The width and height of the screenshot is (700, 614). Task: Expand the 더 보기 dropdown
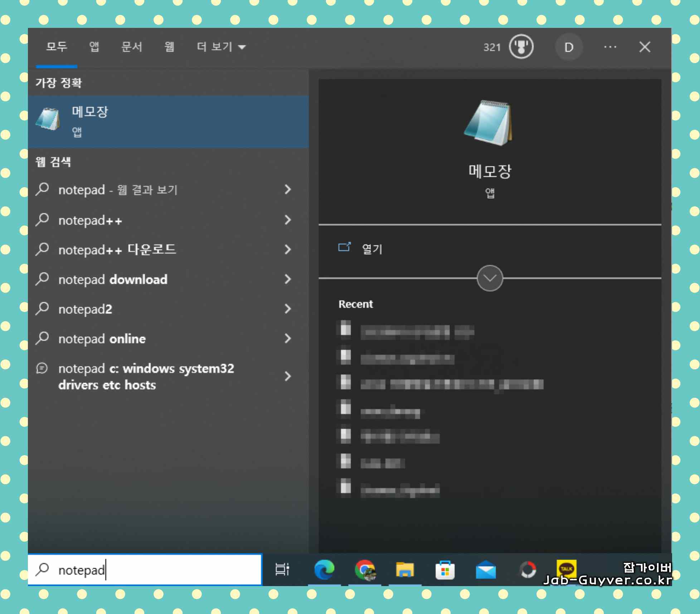221,47
